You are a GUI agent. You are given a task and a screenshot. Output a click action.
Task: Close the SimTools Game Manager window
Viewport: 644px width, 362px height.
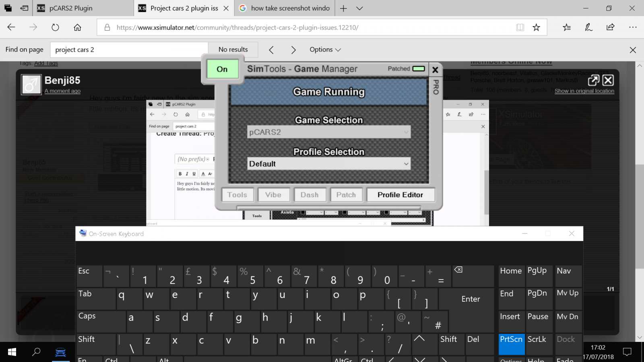[435, 70]
